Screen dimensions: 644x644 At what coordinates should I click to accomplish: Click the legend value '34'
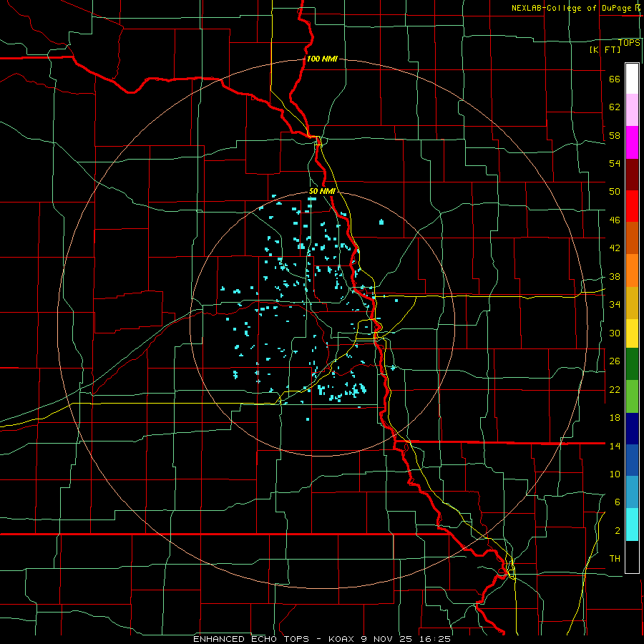[x=615, y=304]
